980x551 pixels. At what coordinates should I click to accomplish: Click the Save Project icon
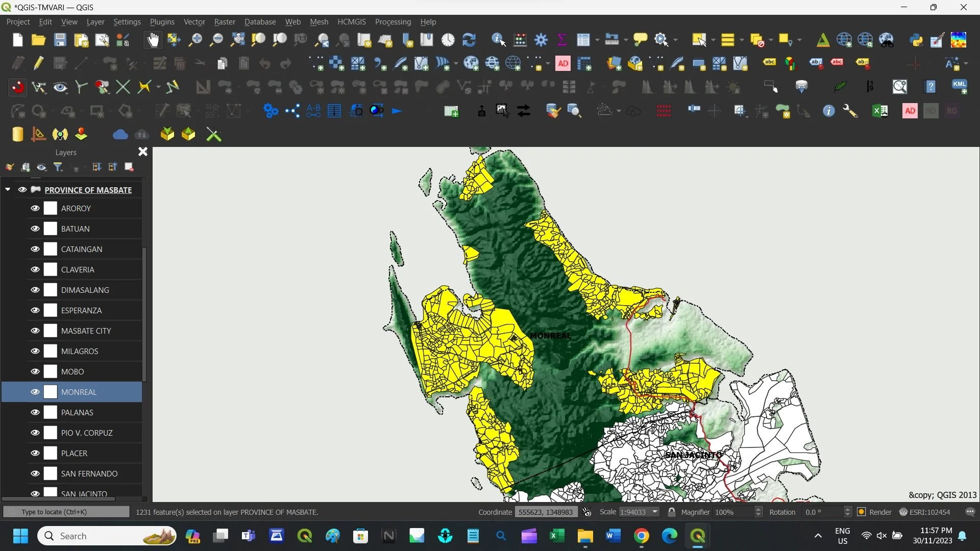60,40
